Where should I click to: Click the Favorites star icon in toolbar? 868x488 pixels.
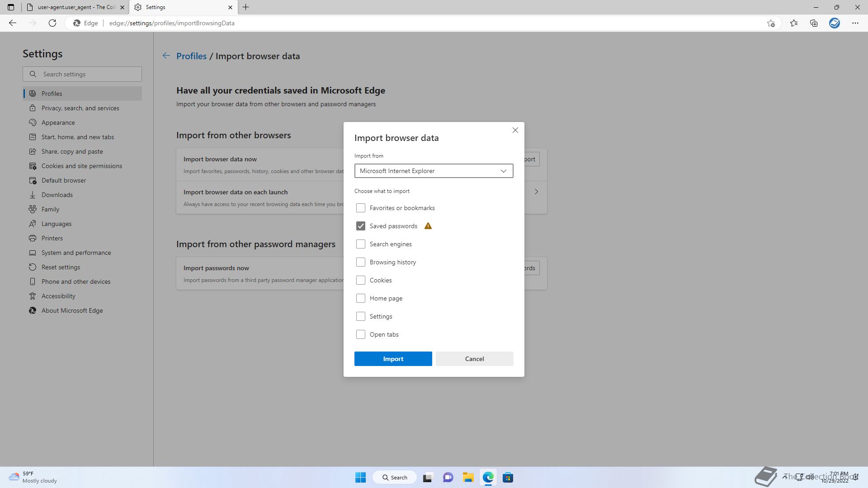[x=794, y=23]
